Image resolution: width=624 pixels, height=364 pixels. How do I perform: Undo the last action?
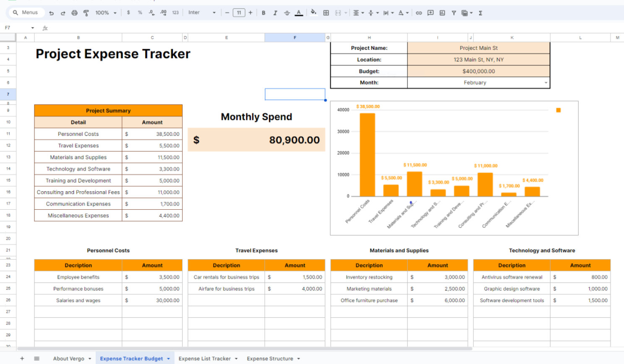(51, 13)
